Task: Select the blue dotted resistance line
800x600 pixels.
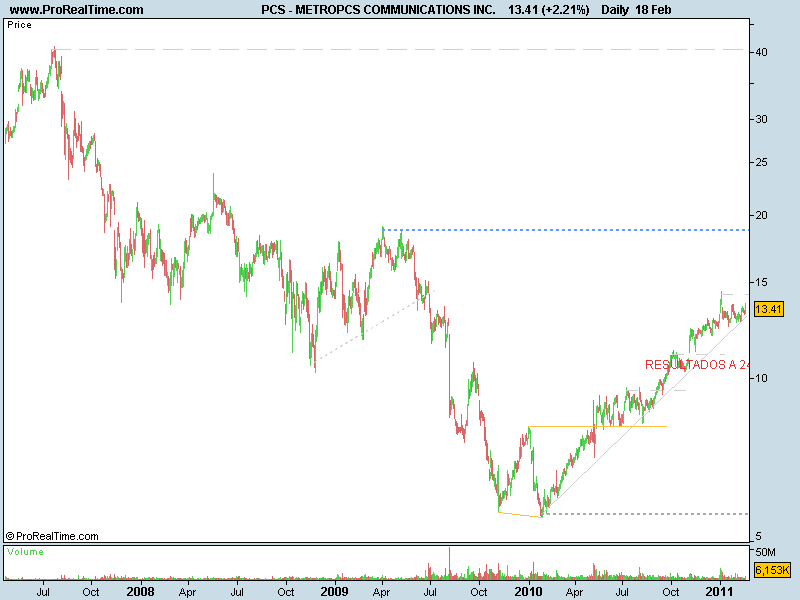Action: click(565, 230)
